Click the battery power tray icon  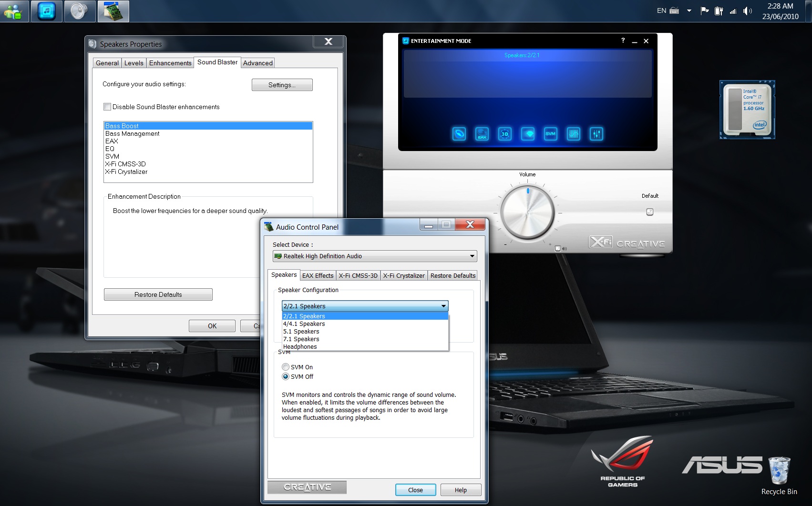[719, 10]
